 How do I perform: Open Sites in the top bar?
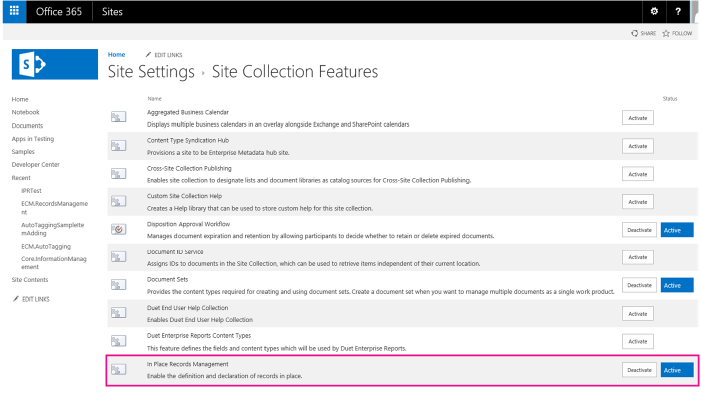tap(112, 12)
